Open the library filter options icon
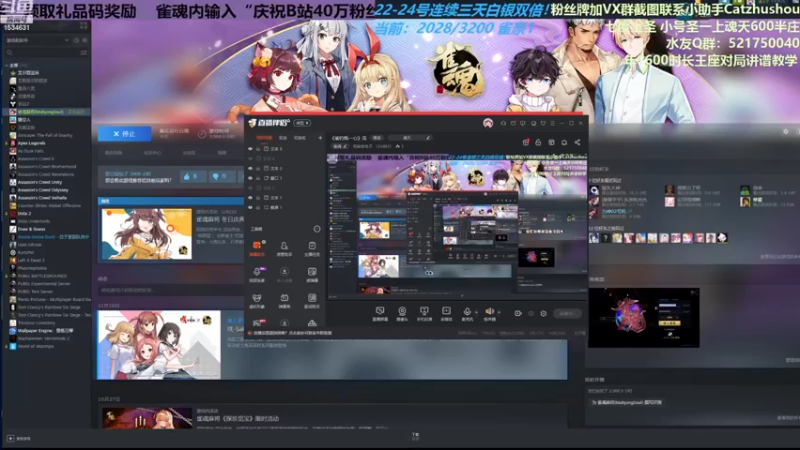Screen dimensions: 800x450 84,53
